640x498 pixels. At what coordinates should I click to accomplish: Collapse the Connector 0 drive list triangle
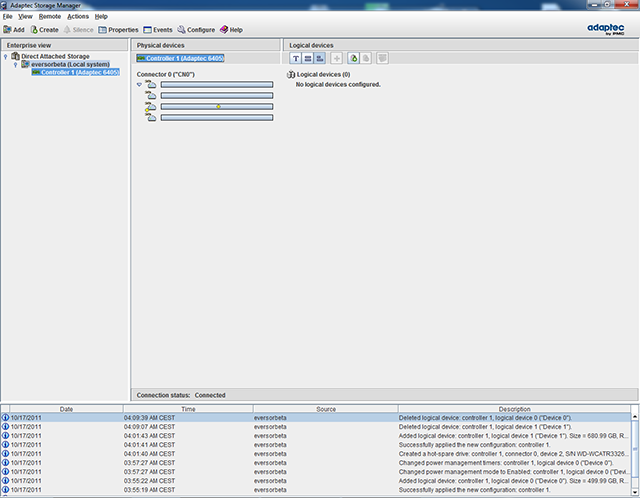point(139,84)
